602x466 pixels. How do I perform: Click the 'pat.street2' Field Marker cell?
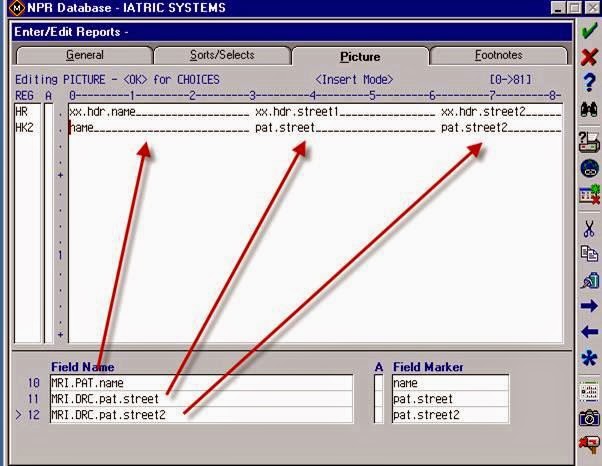tap(450, 415)
